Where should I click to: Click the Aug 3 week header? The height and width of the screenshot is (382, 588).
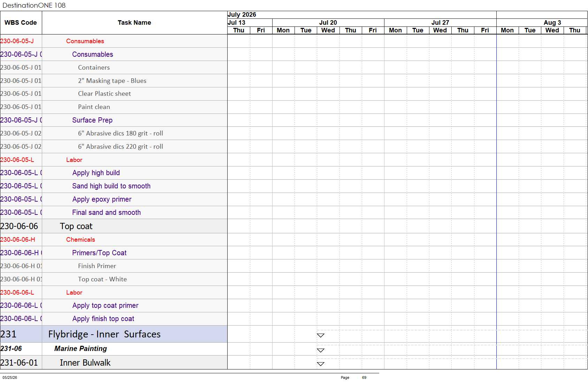pyautogui.click(x=552, y=23)
